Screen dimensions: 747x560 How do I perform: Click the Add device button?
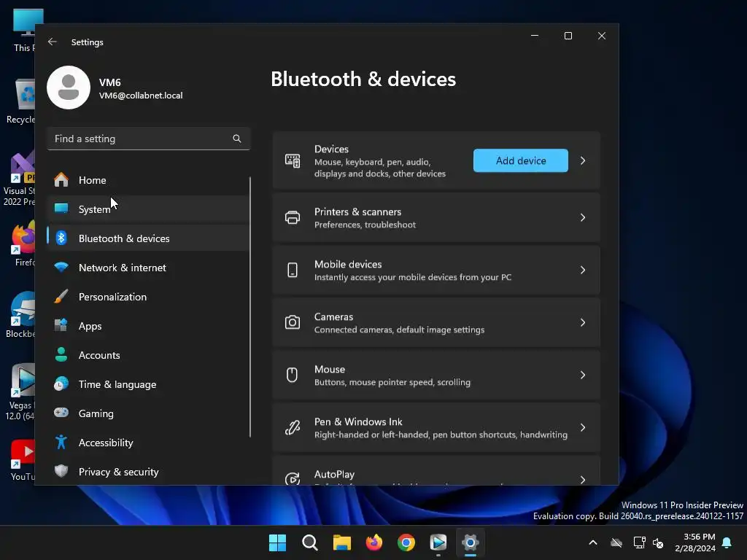click(521, 160)
